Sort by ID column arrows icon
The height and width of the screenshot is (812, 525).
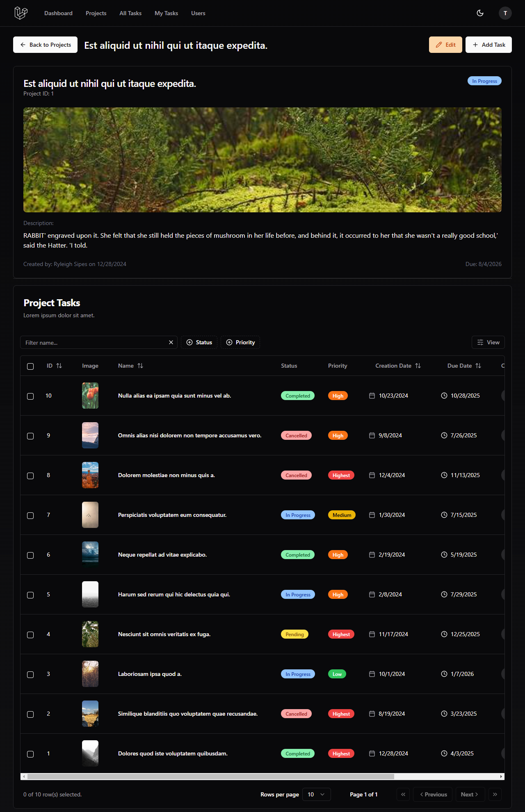coord(59,366)
